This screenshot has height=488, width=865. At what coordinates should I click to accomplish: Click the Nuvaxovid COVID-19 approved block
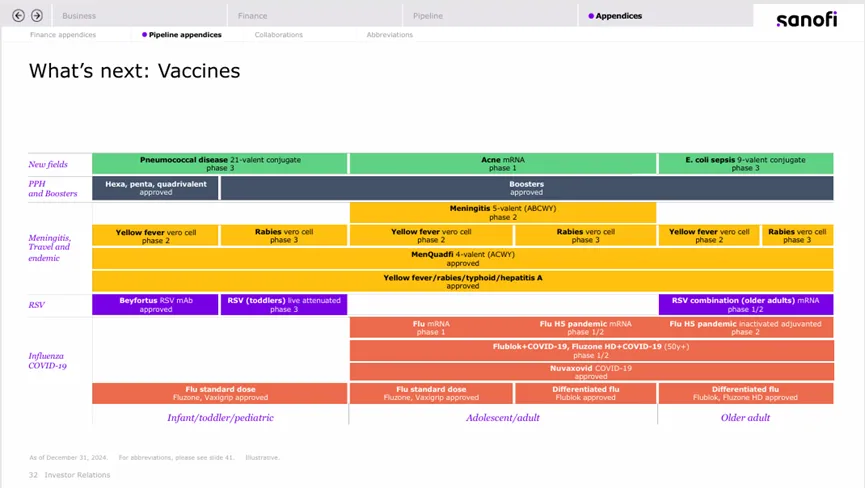(591, 372)
